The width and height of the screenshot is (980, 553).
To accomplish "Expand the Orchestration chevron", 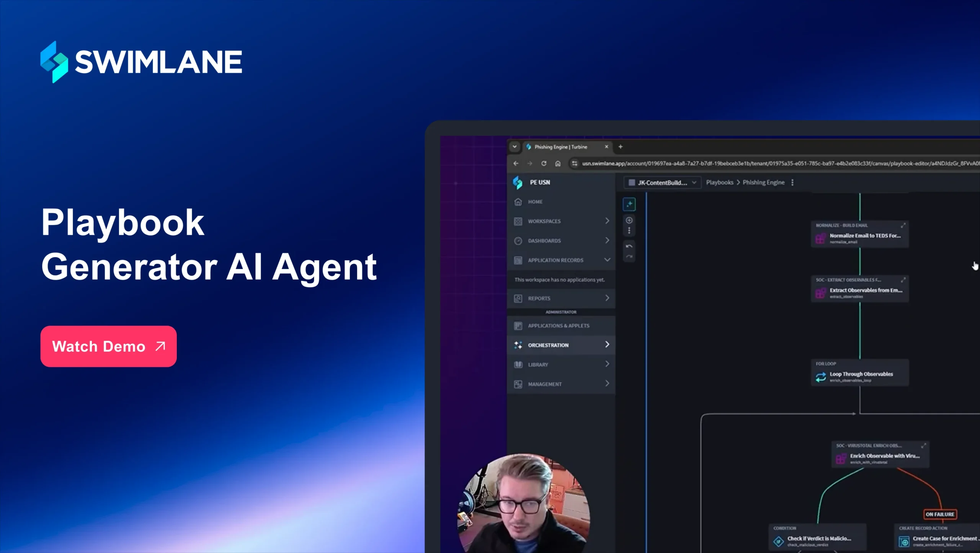I will [x=607, y=345].
